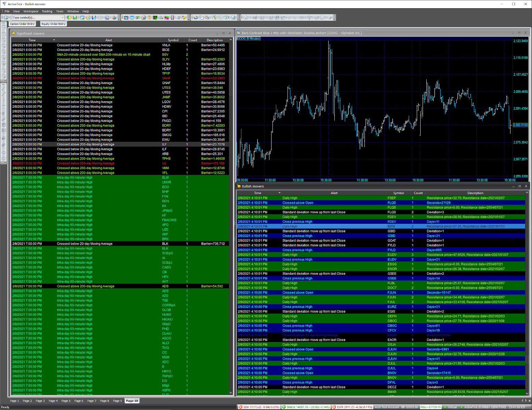The height and width of the screenshot is (410, 532).
Task: Switch to Page 9 tab
Action: pos(117,401)
